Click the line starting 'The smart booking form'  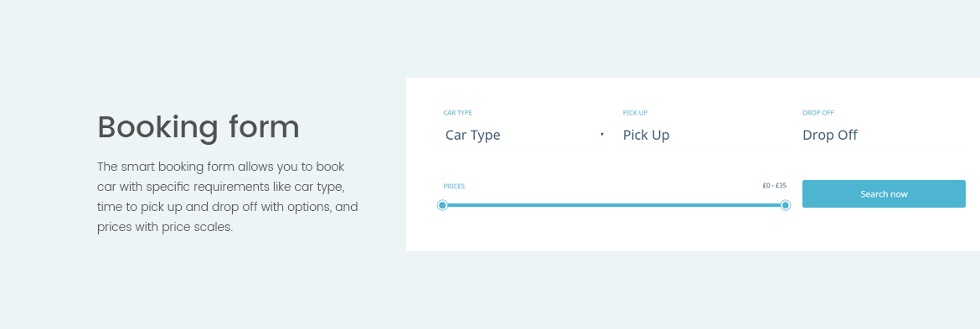click(221, 167)
